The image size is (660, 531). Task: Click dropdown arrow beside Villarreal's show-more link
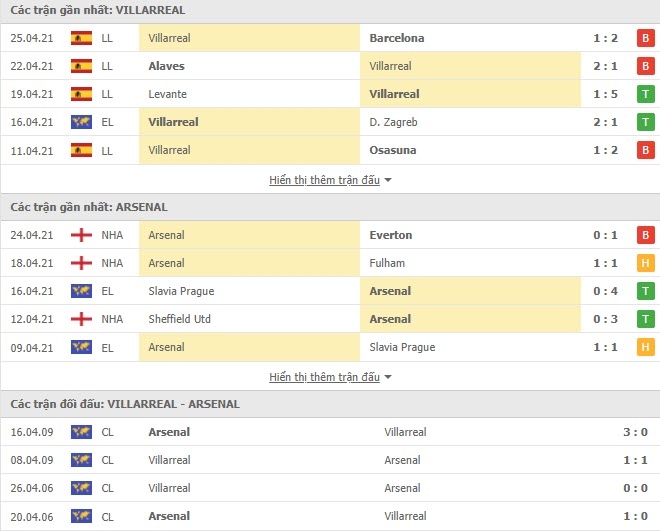[x=388, y=180]
